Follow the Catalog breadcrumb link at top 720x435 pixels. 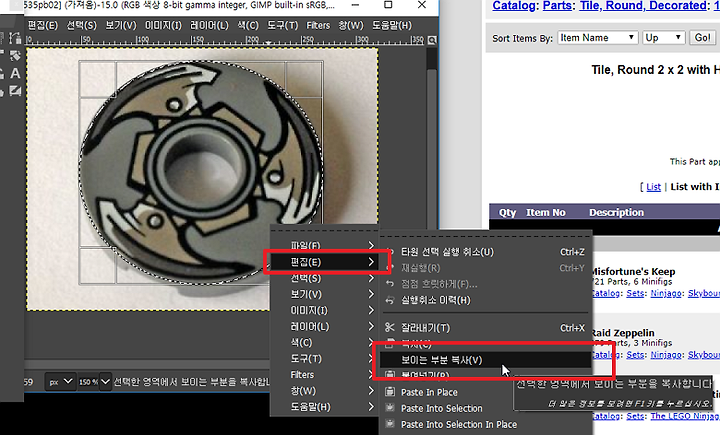pos(513,6)
